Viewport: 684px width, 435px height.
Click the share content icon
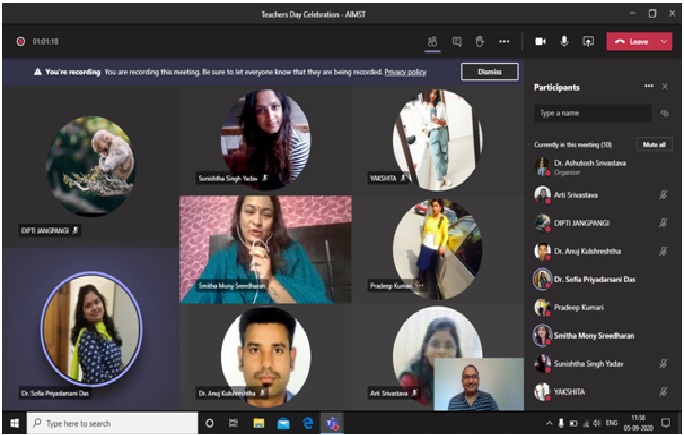tap(588, 41)
